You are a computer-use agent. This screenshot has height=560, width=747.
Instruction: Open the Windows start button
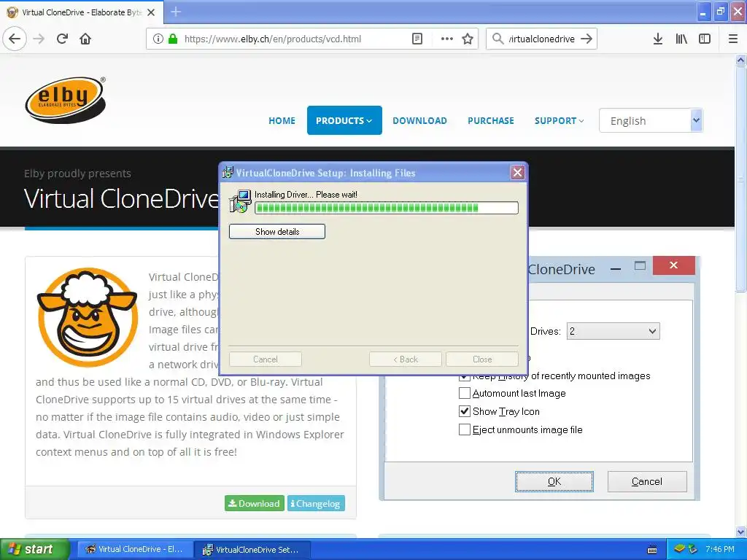coord(34,549)
